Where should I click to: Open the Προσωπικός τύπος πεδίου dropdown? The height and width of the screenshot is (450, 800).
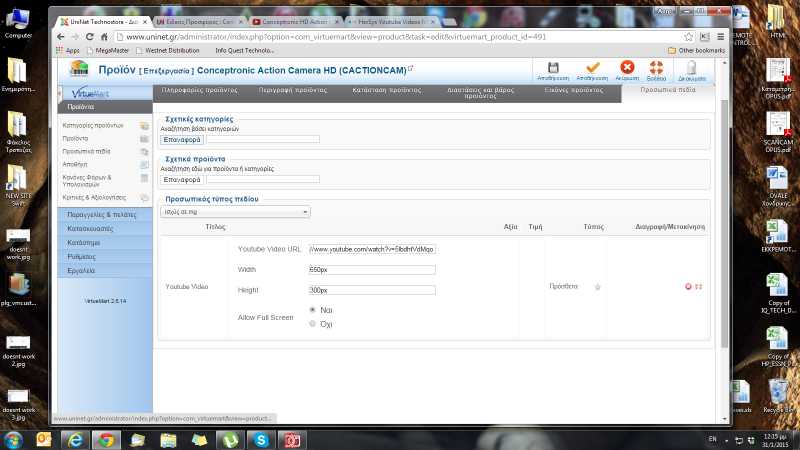pos(235,212)
